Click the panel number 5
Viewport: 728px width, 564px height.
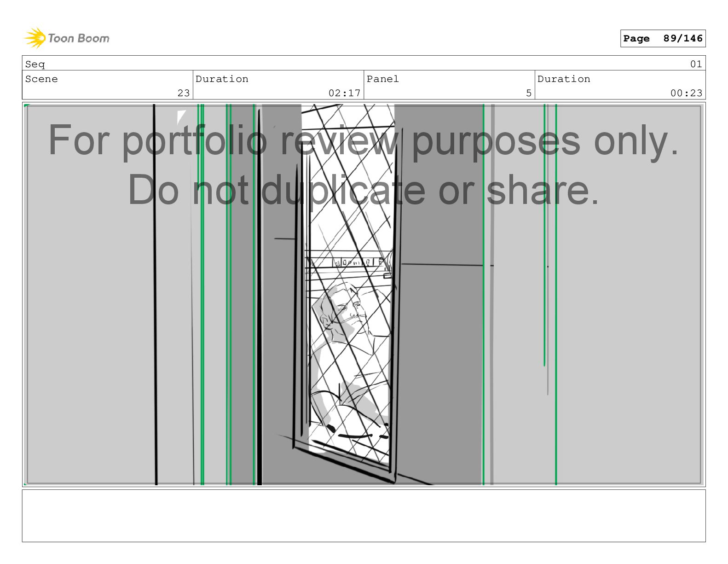coord(529,93)
